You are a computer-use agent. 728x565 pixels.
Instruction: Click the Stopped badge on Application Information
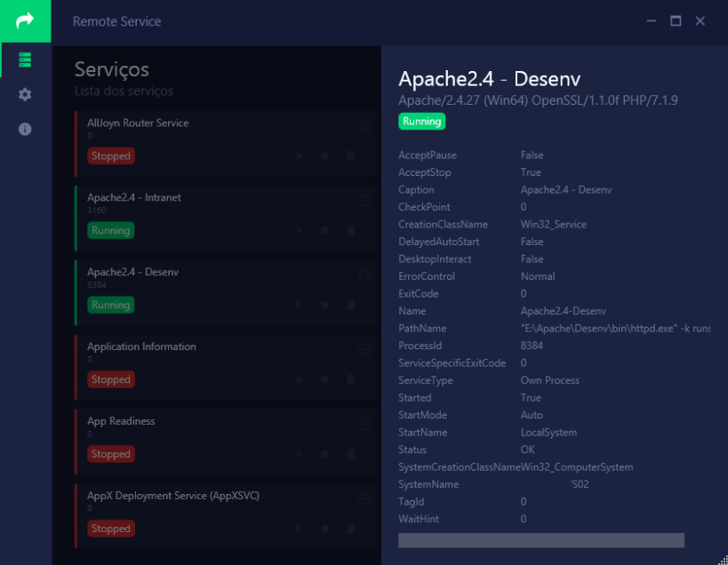(x=111, y=379)
